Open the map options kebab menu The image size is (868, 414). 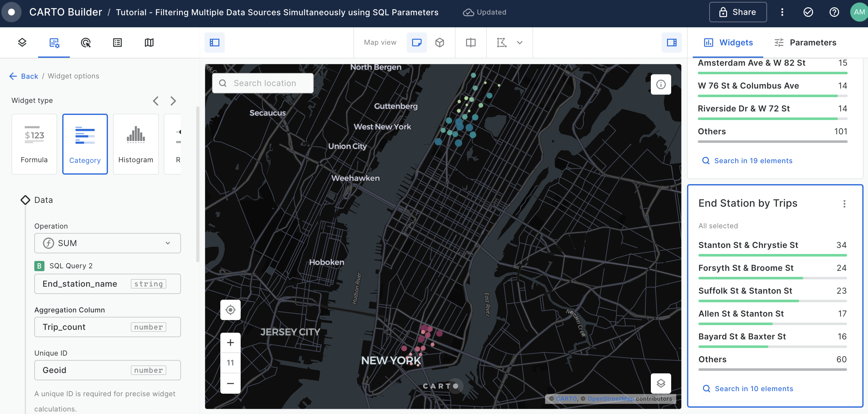(x=782, y=12)
